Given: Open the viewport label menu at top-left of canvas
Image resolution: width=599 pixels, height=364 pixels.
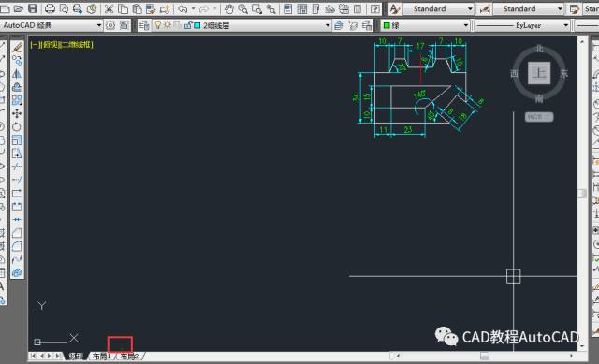Looking at the screenshot, I should pos(62,45).
